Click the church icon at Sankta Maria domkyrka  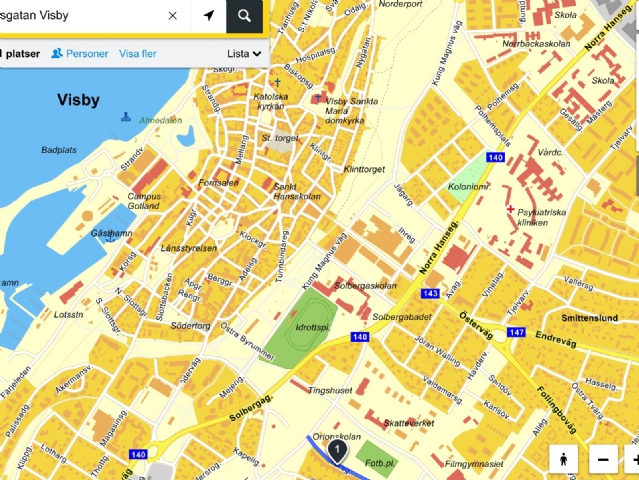(318, 98)
